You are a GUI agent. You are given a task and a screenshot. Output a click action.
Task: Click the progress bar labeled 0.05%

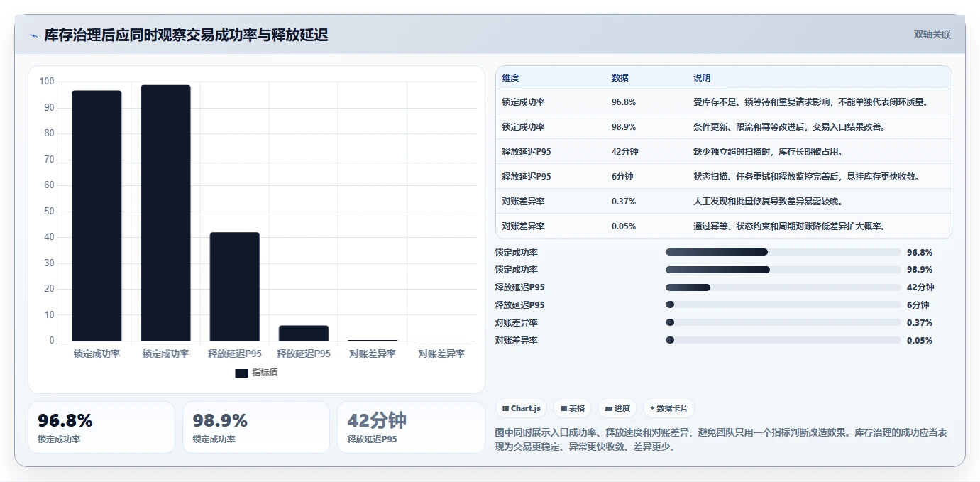783,341
